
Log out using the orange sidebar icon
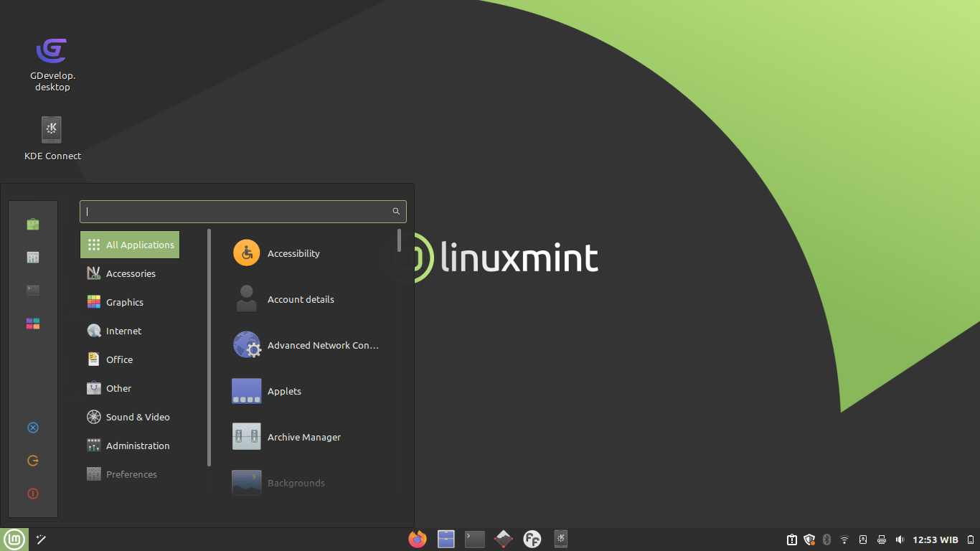(x=33, y=461)
